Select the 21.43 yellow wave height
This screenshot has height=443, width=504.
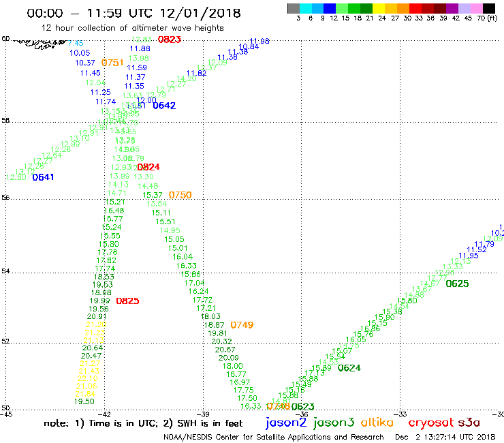(x=89, y=371)
